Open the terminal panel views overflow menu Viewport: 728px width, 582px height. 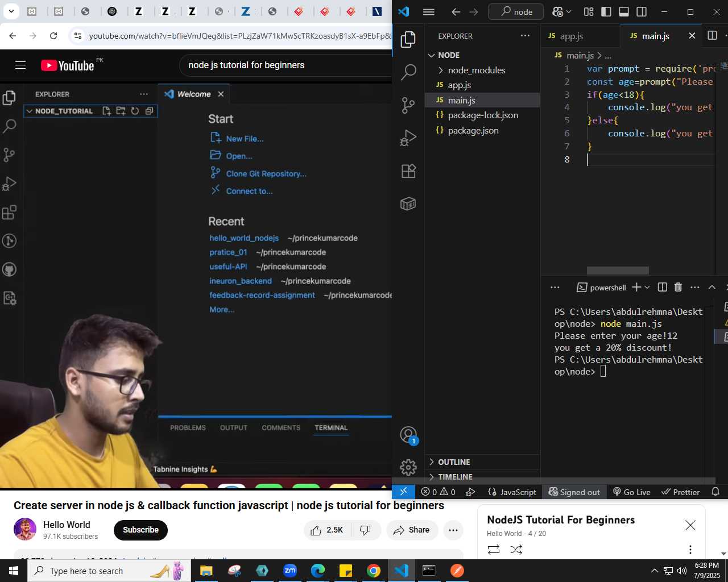pyautogui.click(x=555, y=288)
